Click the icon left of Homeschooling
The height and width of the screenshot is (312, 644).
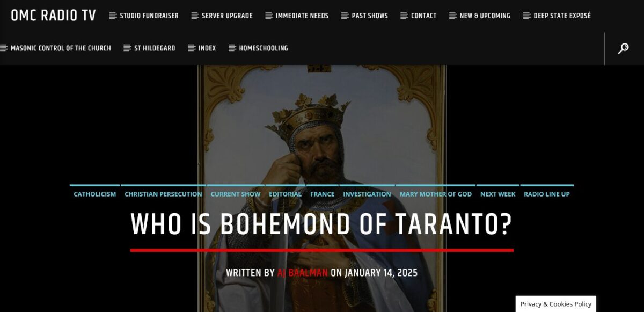point(232,48)
